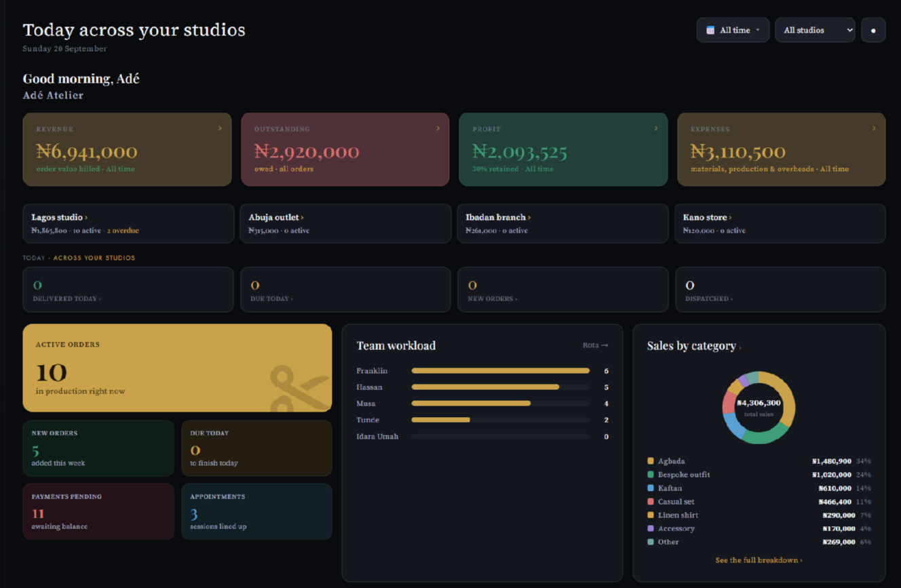Expand the Outstanding card chevron
Image resolution: width=901 pixels, height=588 pixels.
coord(438,128)
